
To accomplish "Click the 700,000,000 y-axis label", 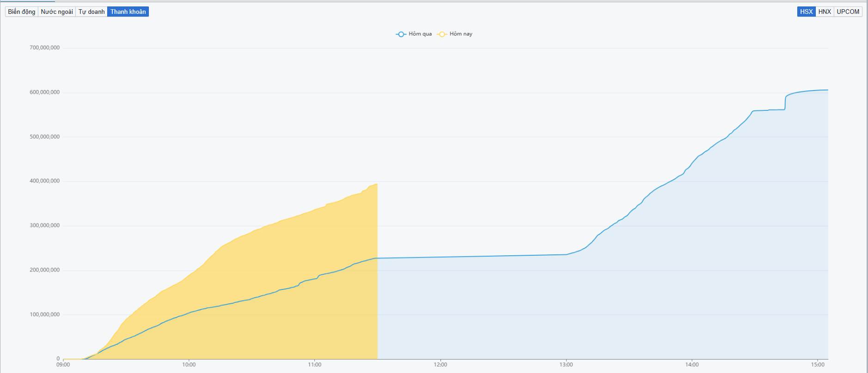I will point(45,48).
